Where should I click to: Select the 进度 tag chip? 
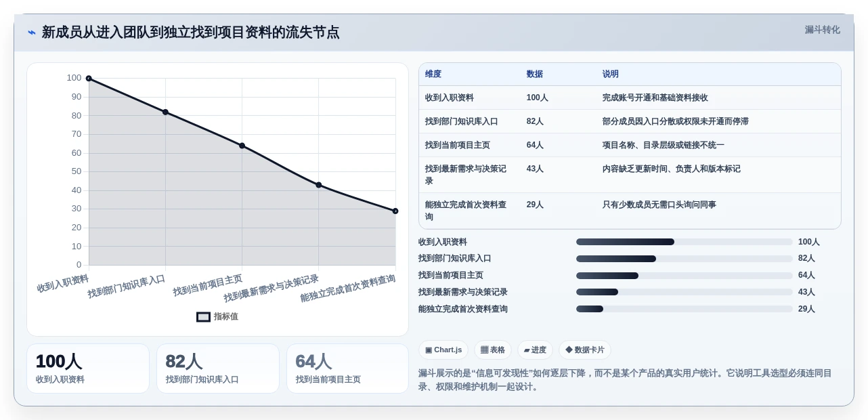coord(535,350)
